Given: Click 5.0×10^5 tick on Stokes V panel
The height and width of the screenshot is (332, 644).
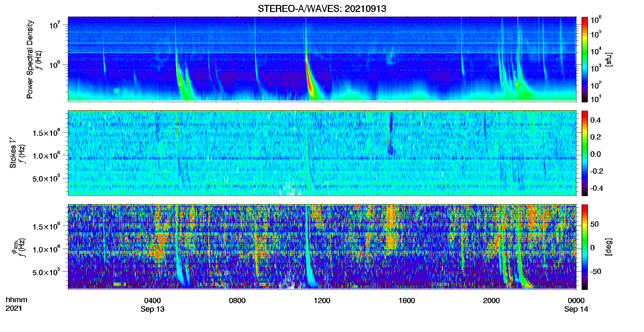Looking at the screenshot, I should pos(46,178).
